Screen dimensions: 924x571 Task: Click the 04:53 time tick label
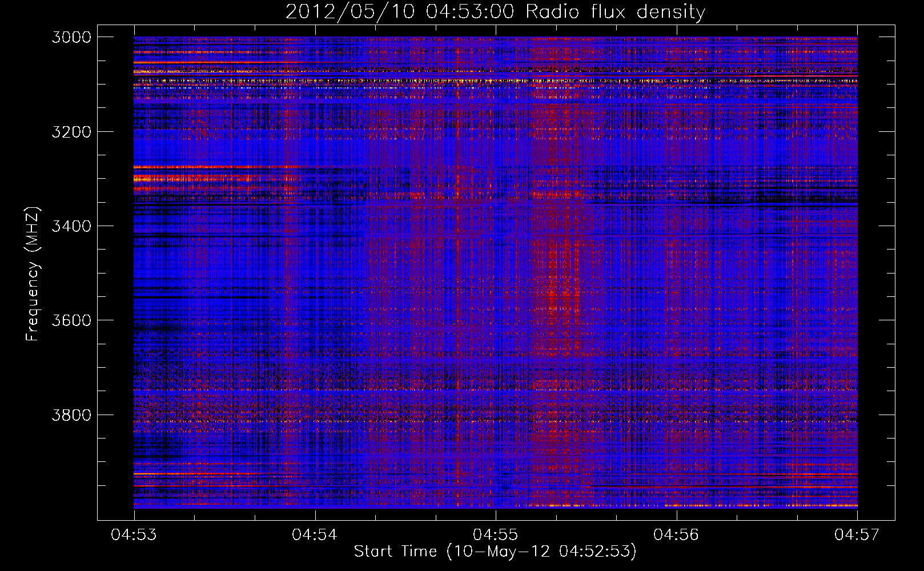tap(134, 535)
